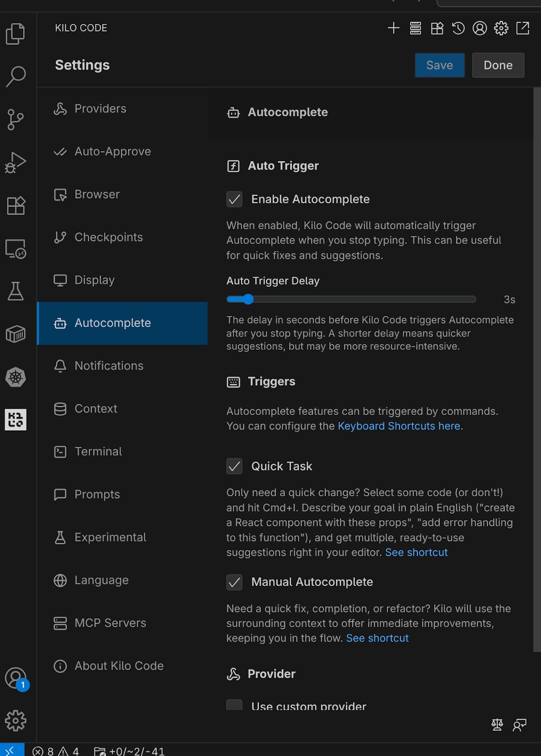Click the Done button
This screenshot has width=541, height=756.
pyautogui.click(x=498, y=65)
